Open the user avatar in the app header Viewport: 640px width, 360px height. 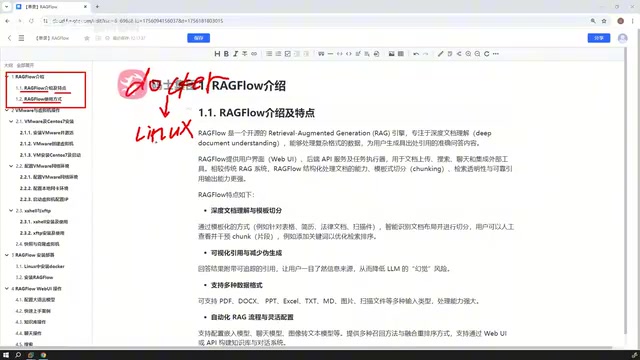point(622,38)
